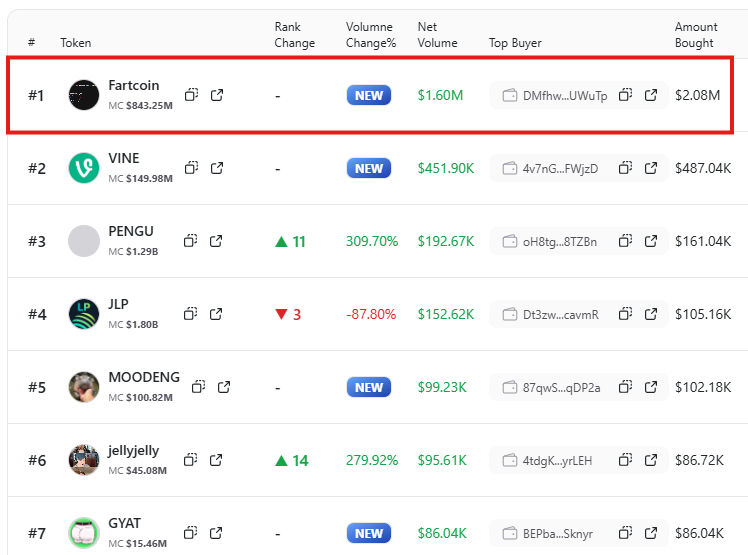The width and height of the screenshot is (748, 555).
Task: Click the Token column header
Action: 75,43
